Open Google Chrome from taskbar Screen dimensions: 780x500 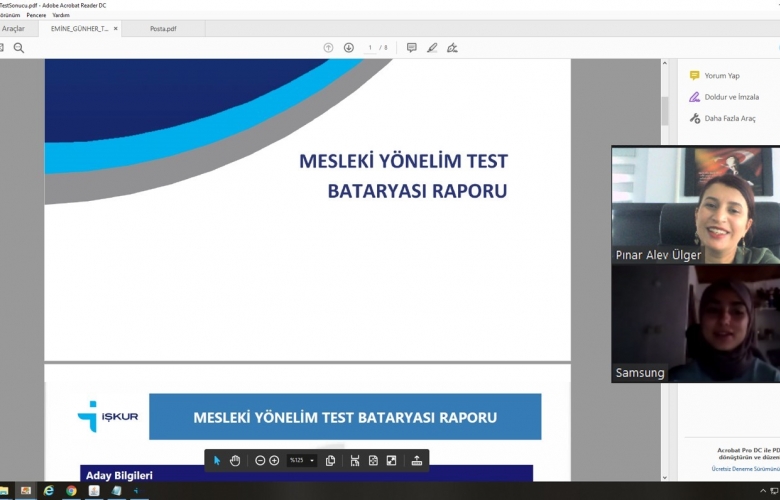click(71, 491)
